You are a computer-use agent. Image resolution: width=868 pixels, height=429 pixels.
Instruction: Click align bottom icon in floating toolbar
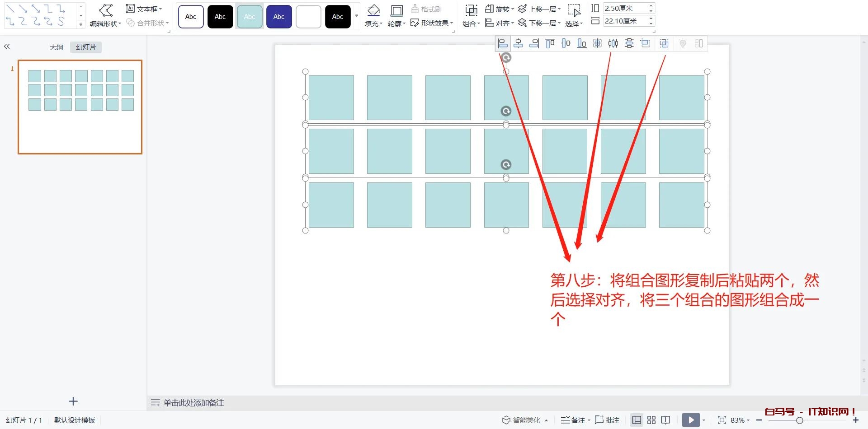[x=581, y=44]
